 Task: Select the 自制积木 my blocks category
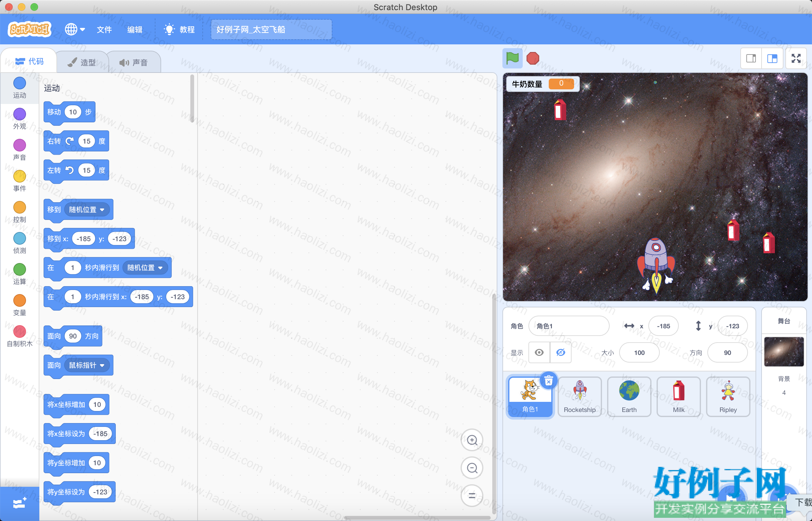(x=20, y=337)
